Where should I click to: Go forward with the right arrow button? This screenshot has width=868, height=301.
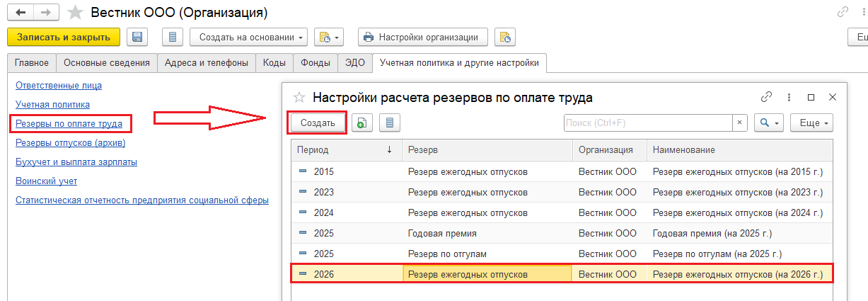[46, 12]
